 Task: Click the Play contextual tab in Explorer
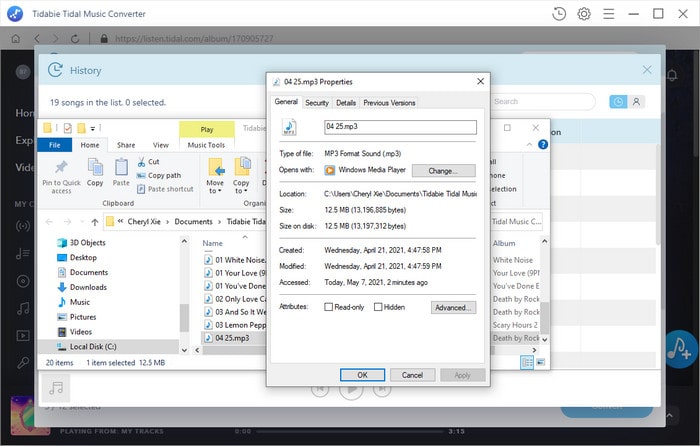[207, 129]
